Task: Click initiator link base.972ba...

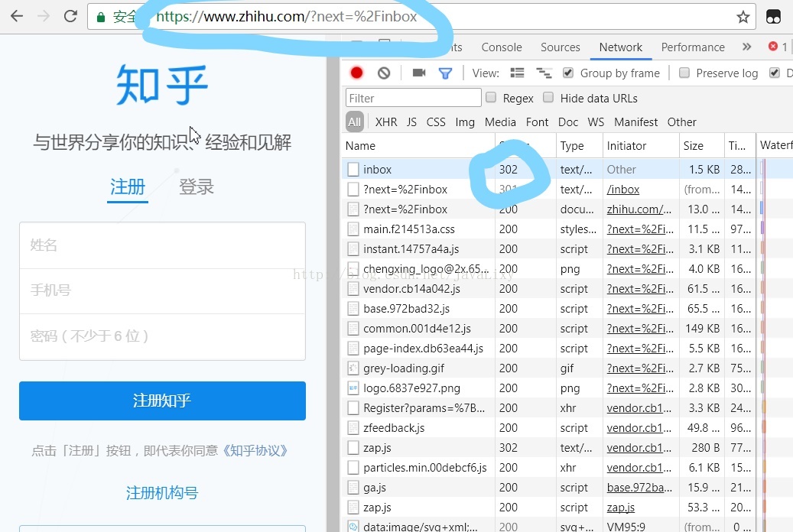Action: pyautogui.click(x=639, y=488)
